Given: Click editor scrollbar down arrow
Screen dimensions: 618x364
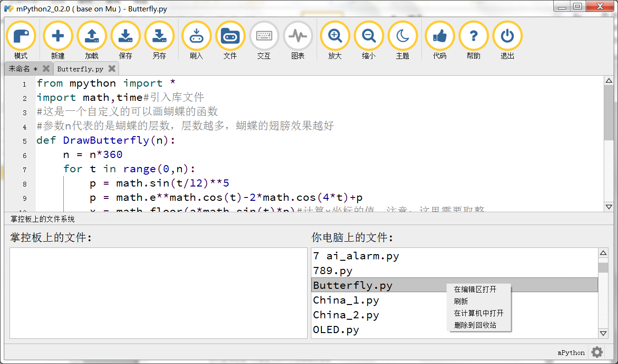Looking at the screenshot, I should [608, 207].
